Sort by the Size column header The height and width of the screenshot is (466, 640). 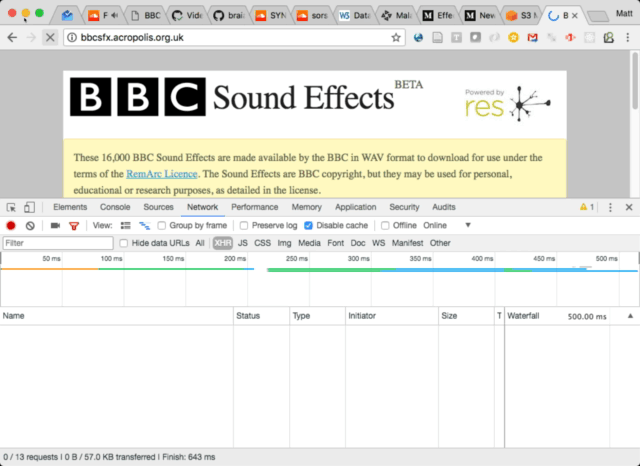click(x=466, y=316)
